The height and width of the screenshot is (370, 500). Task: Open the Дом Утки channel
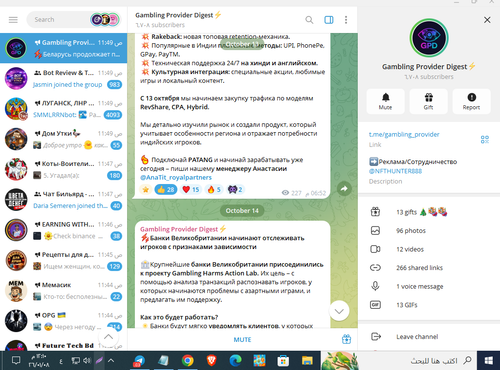point(63,139)
